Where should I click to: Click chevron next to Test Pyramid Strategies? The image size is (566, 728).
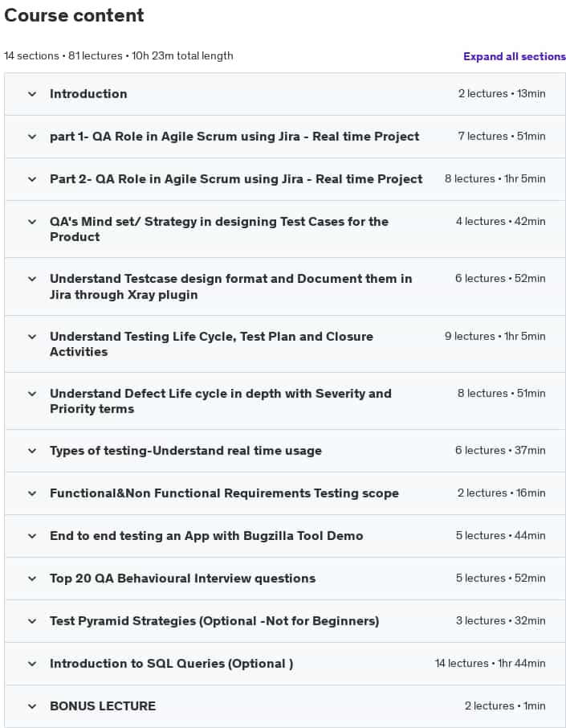(32, 621)
